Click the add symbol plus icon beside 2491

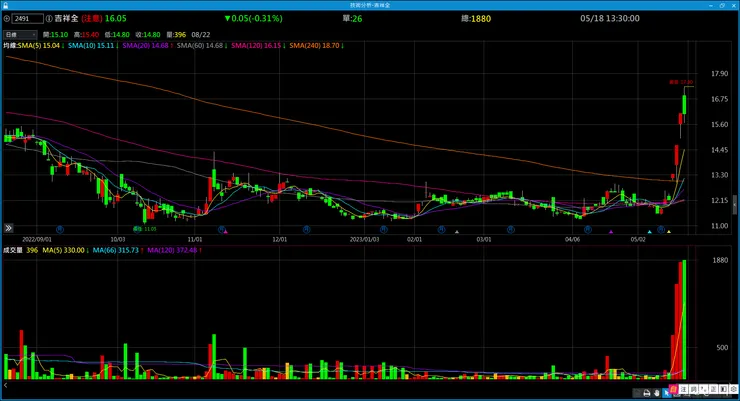7,19
